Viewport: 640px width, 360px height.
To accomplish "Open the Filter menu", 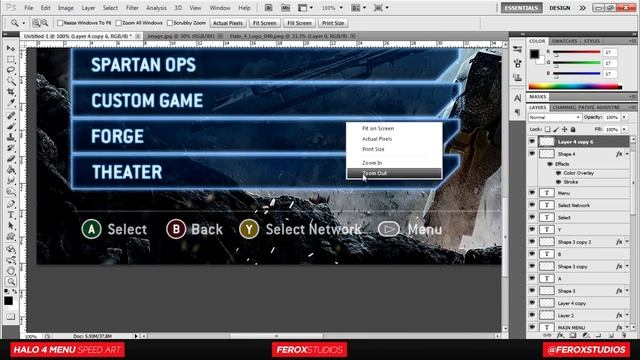I will pos(132,8).
